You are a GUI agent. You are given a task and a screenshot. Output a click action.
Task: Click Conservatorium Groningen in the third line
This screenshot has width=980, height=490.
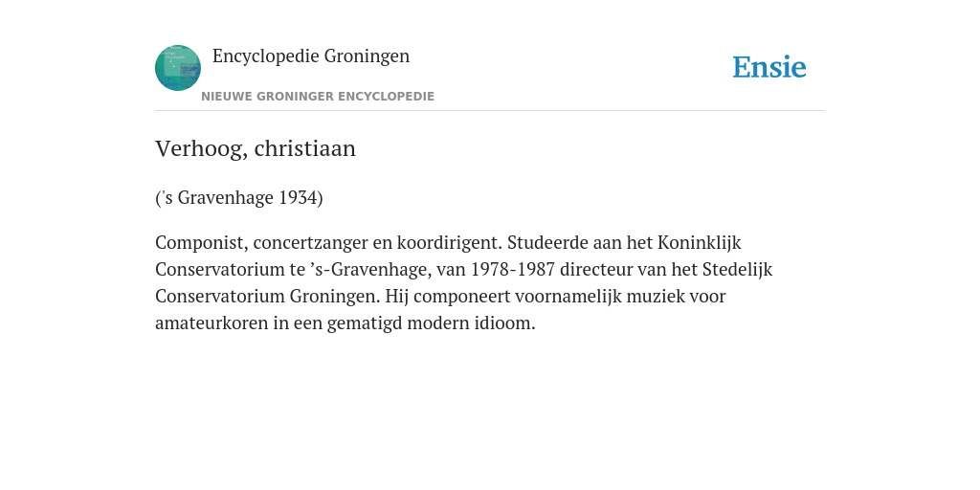point(268,297)
